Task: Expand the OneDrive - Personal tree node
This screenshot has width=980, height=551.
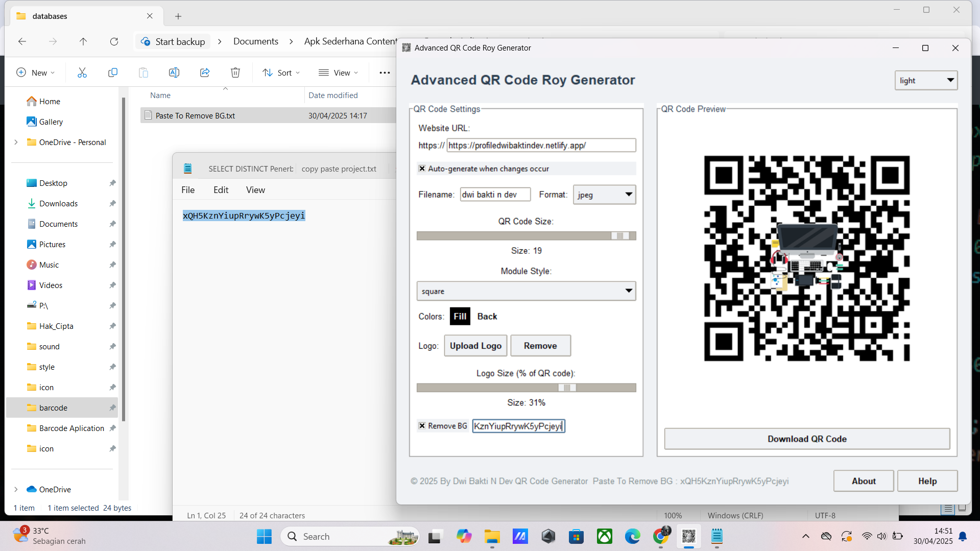Action: [x=16, y=142]
